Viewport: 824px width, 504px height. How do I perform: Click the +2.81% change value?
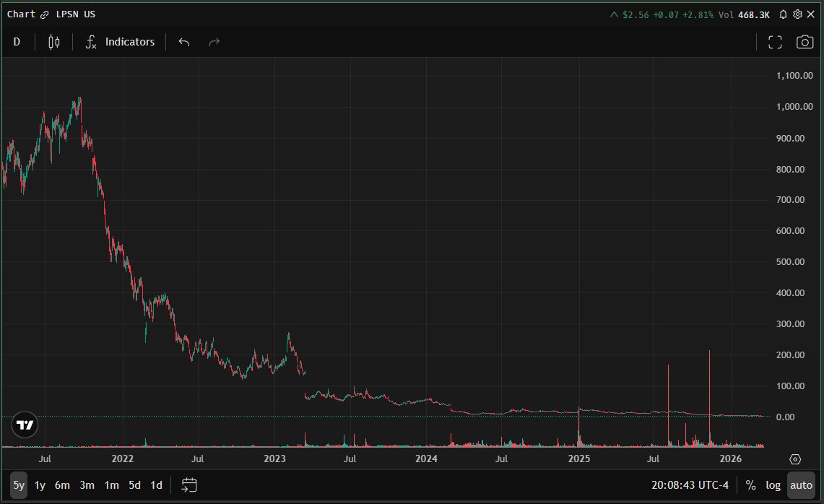[698, 14]
